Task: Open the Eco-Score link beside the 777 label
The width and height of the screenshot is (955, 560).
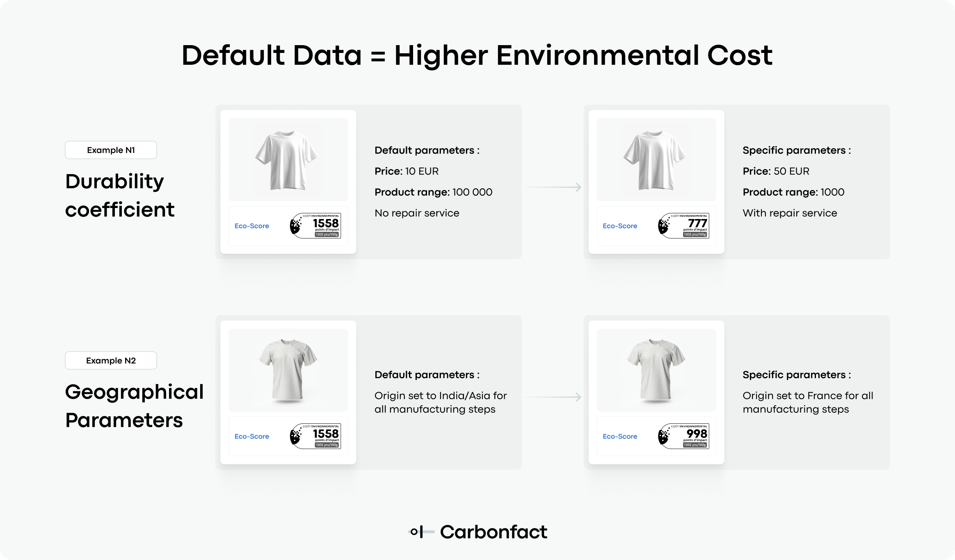Action: coord(620,226)
